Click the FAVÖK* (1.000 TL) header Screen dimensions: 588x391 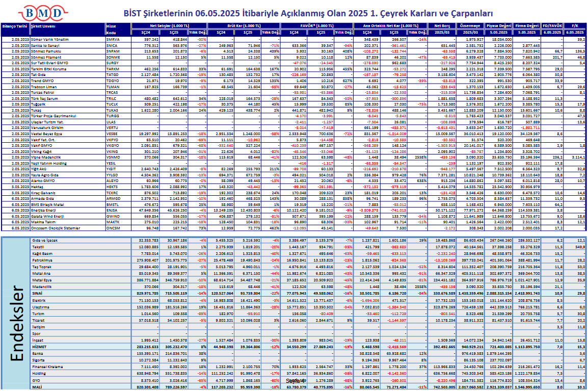[x=317, y=26]
